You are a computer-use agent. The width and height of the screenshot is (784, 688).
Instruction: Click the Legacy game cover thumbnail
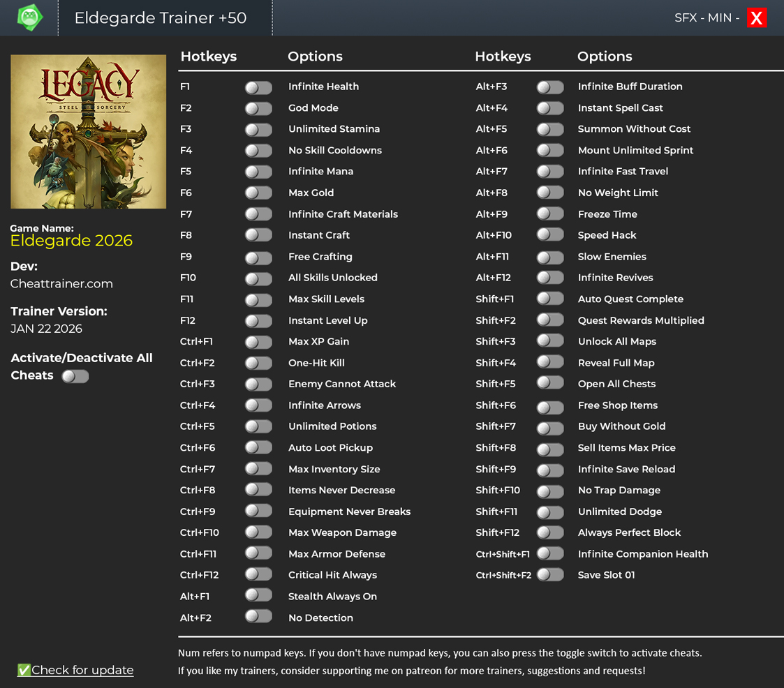click(89, 132)
